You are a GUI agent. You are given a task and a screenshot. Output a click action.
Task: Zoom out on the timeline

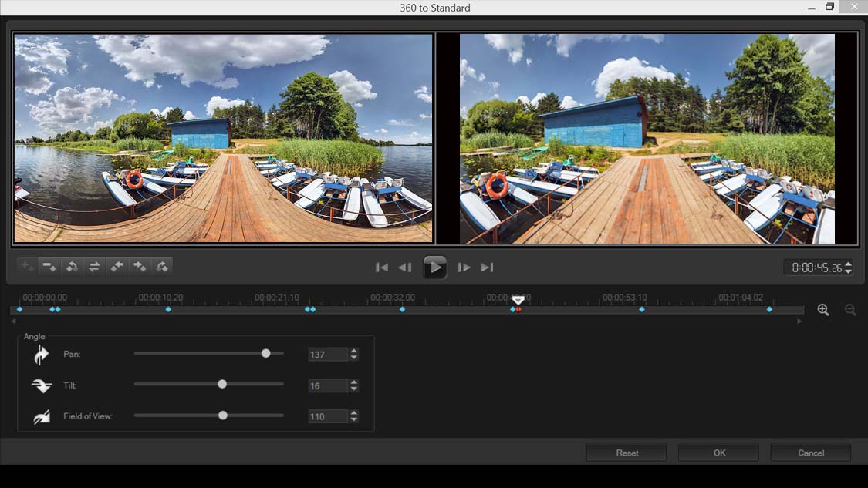[x=851, y=310]
